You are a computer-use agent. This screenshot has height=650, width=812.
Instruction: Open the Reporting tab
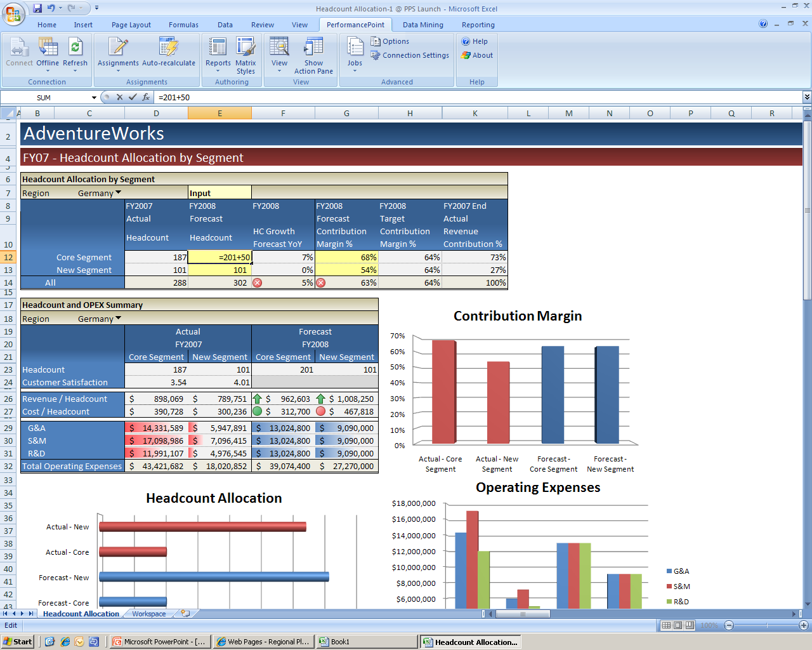coord(478,25)
